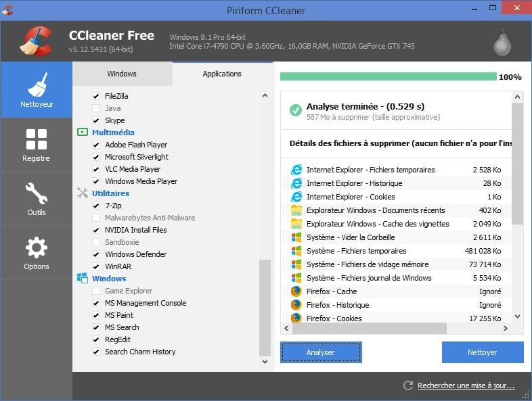532x401 pixels.
Task: Open Rechercher une mise à jour link
Action: point(466,386)
